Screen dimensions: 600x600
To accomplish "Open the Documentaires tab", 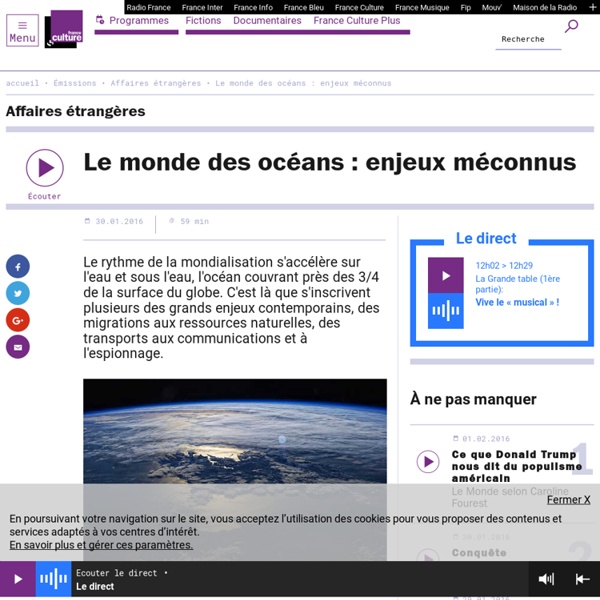I will pos(267,20).
